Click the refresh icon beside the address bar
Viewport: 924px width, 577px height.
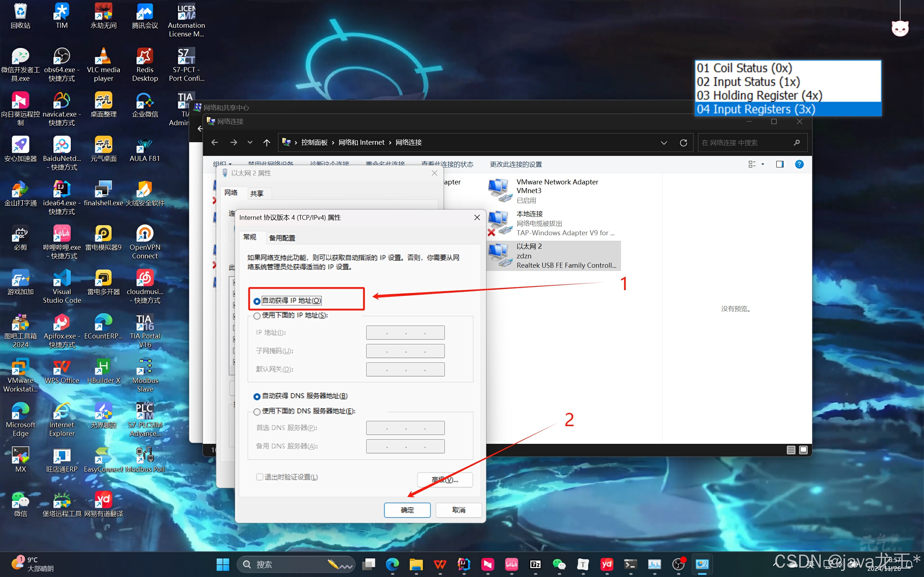(x=683, y=142)
